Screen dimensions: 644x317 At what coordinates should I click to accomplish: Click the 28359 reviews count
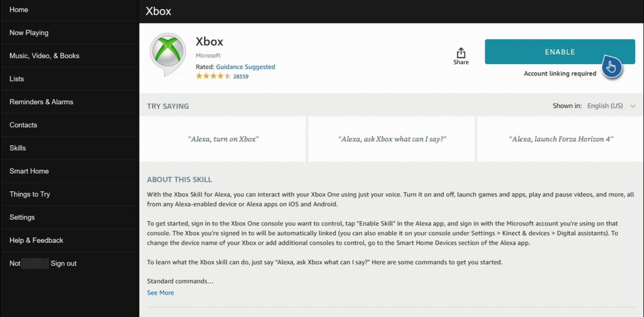(241, 76)
